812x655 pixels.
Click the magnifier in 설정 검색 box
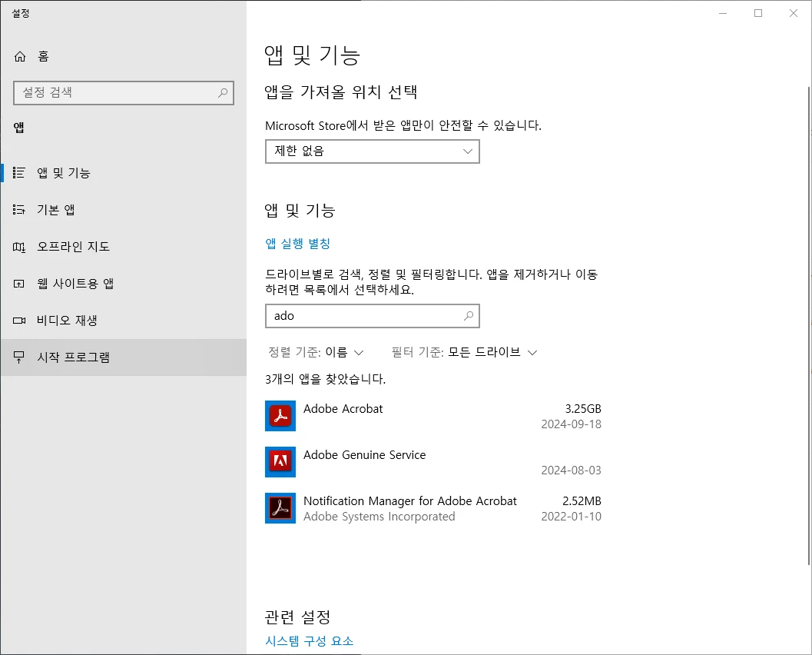coord(223,93)
